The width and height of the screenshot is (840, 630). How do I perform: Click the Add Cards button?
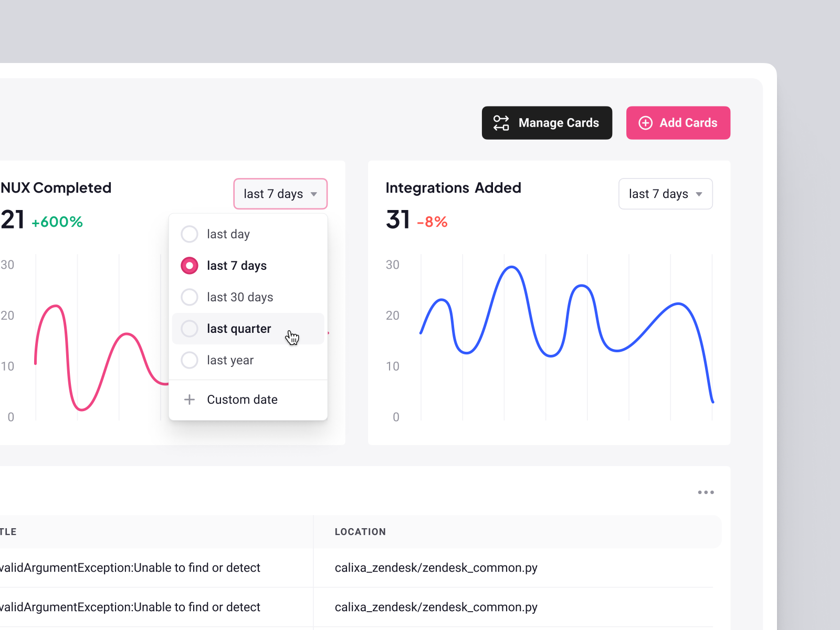(678, 122)
